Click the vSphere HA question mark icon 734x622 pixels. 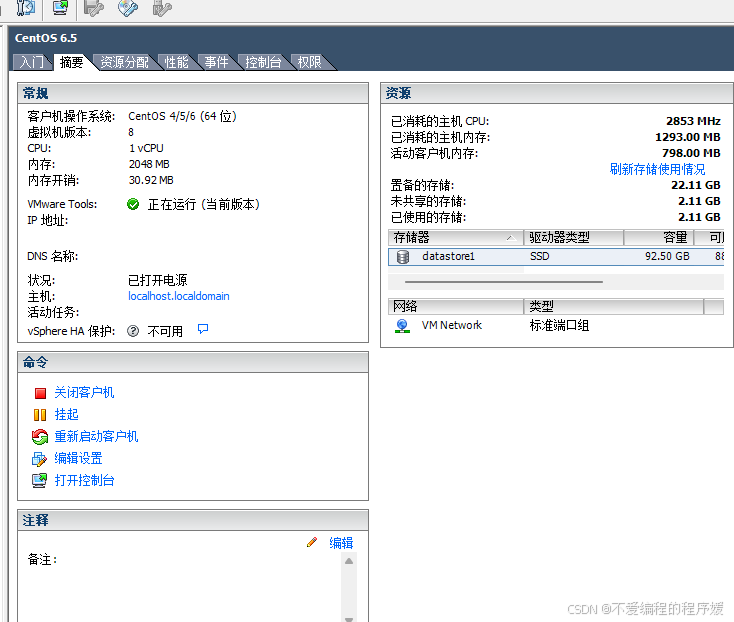pos(133,331)
